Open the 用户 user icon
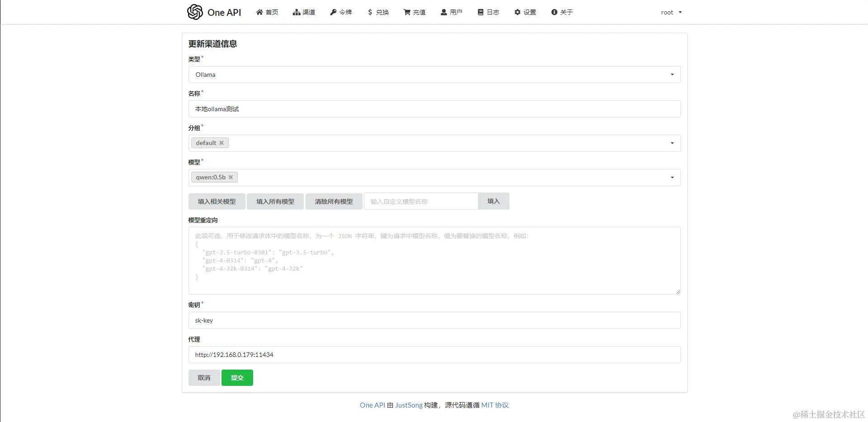This screenshot has height=422, width=868. 443,12
